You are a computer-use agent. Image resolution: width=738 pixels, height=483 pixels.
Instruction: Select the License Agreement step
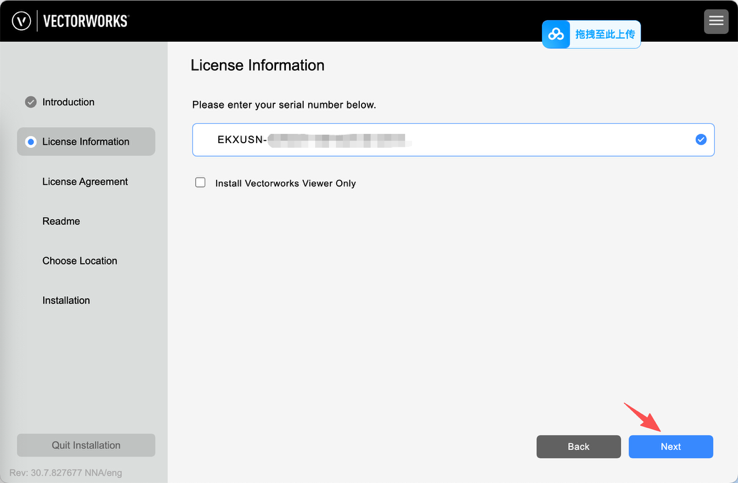[85, 182]
